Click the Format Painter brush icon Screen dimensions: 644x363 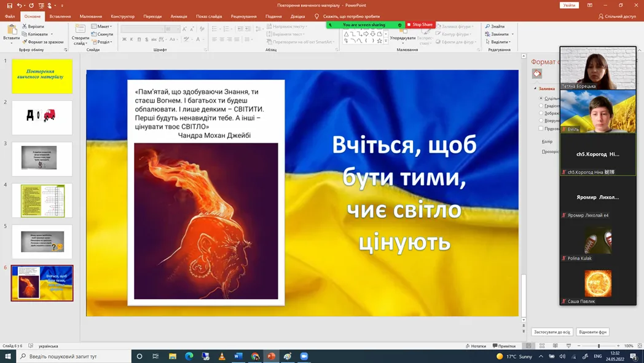25,42
